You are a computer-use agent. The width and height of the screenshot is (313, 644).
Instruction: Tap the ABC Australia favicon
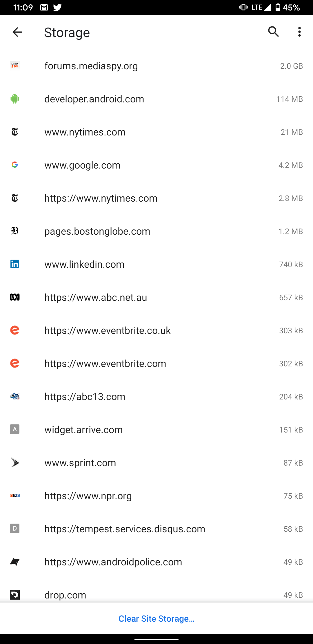coord(15,297)
